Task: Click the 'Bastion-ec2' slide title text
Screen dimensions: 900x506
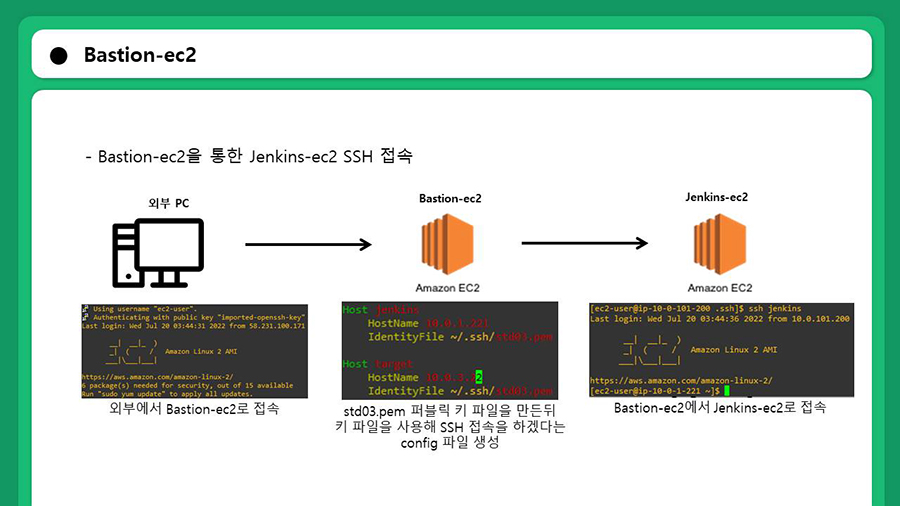Action: coord(140,55)
